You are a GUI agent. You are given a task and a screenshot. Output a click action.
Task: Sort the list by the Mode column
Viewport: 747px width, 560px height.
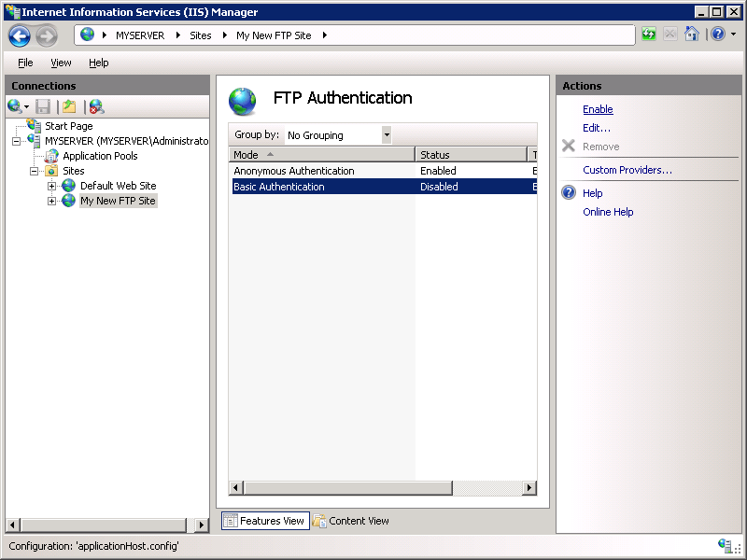(246, 154)
